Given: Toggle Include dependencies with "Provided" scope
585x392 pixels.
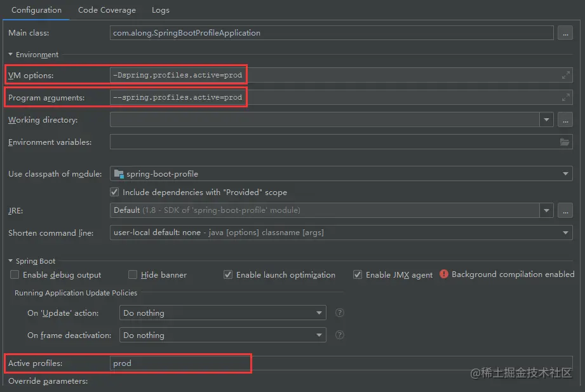Looking at the screenshot, I should point(114,193).
